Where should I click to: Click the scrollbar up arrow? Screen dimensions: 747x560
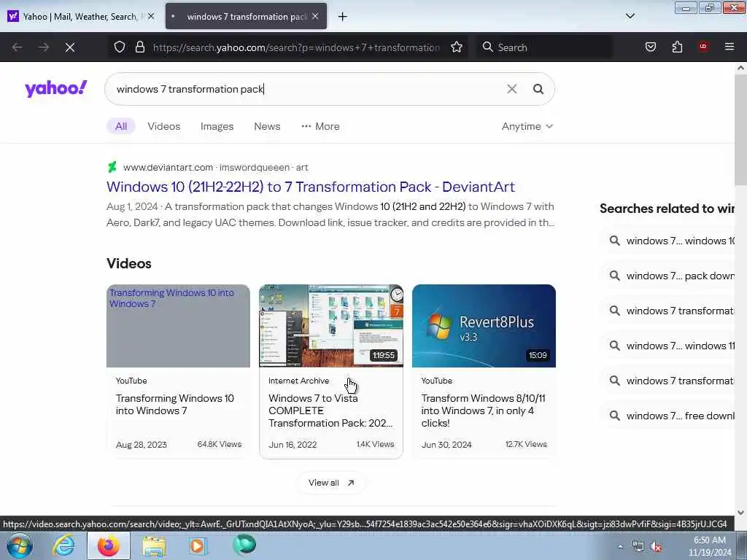(740, 68)
